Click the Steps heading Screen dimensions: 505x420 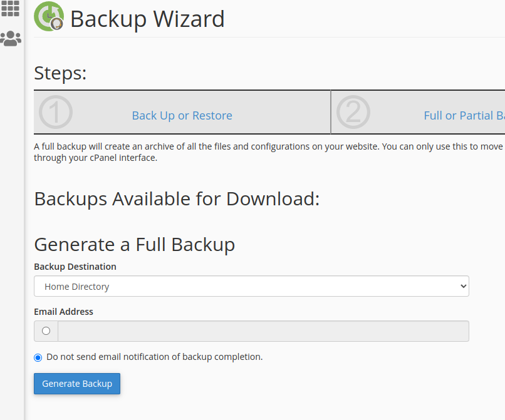(x=60, y=73)
